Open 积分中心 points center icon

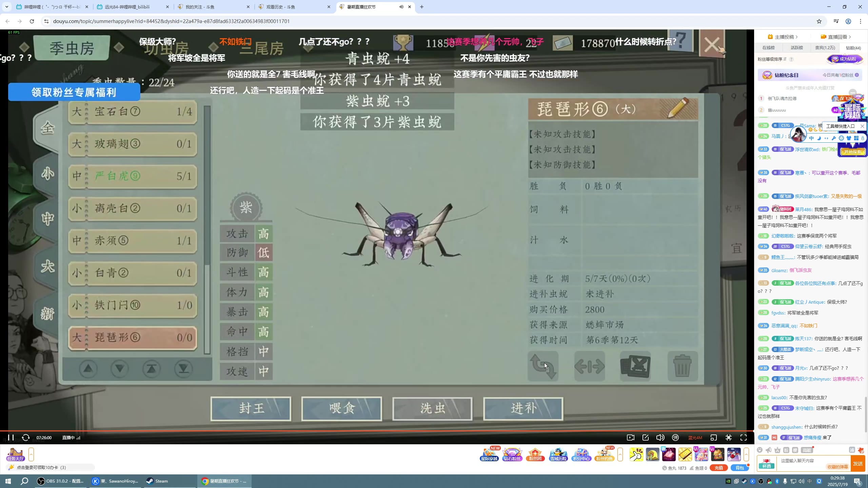581,454
